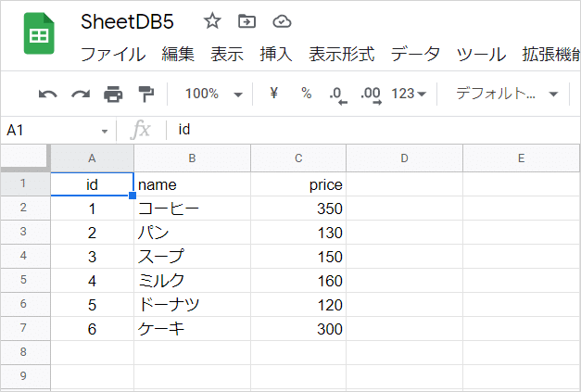581x392 pixels.
Task: Click the move to folder icon
Action: [246, 21]
